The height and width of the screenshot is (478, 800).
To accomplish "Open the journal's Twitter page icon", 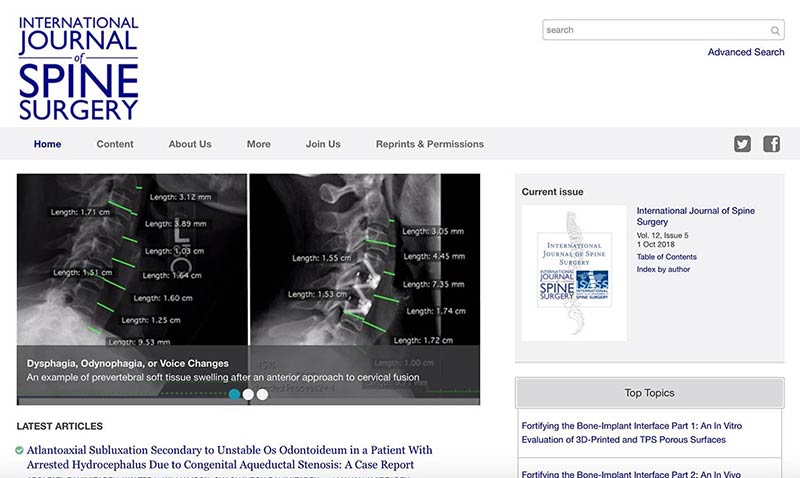I will coord(742,144).
